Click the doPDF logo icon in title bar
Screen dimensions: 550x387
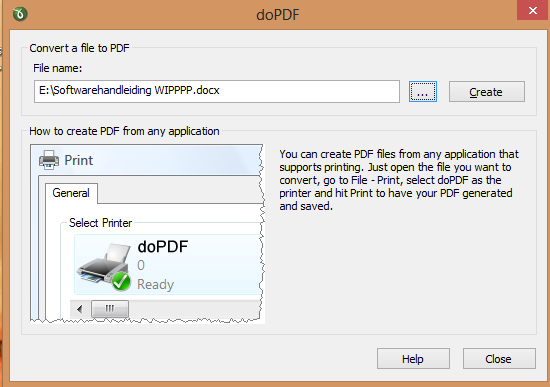tap(20, 14)
